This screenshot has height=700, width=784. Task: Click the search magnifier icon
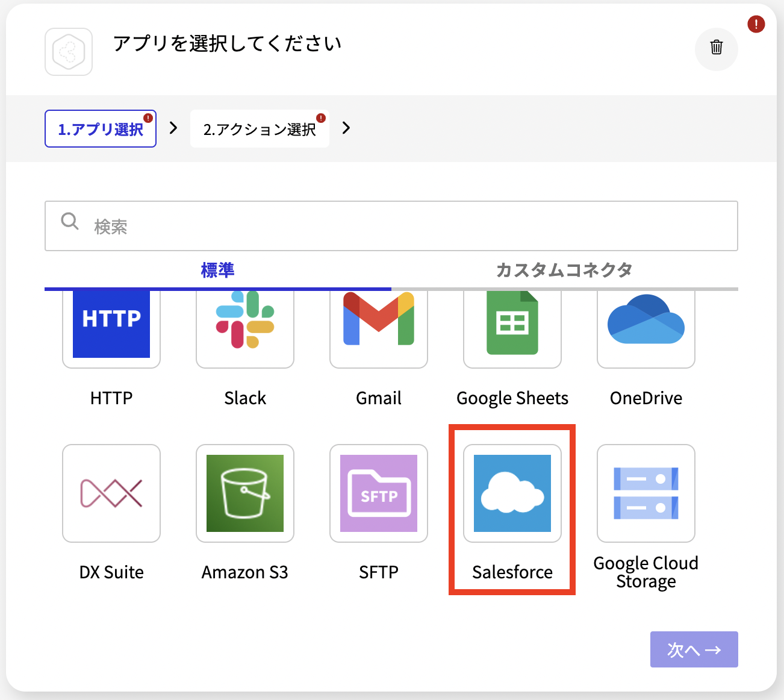pyautogui.click(x=70, y=221)
